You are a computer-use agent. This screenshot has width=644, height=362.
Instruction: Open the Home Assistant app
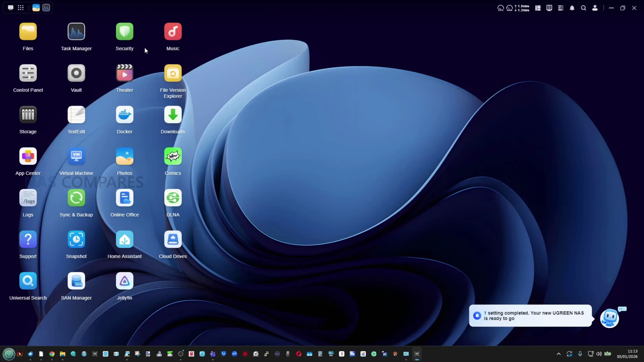point(125,240)
